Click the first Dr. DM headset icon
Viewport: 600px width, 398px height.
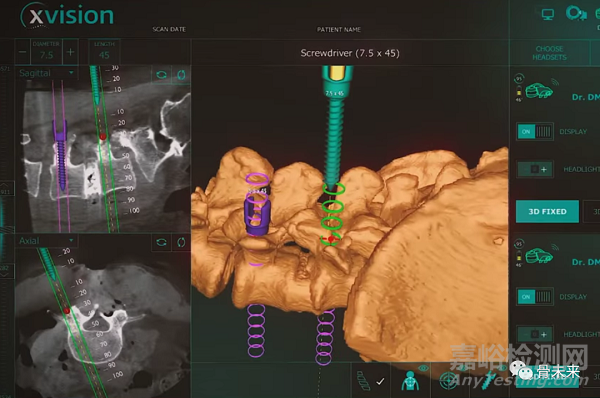coord(539,90)
